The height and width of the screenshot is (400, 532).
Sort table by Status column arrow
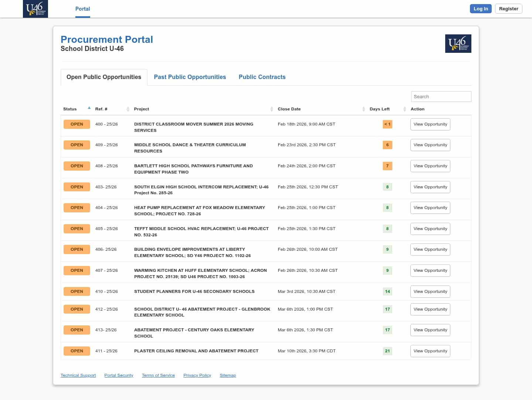[89, 108]
